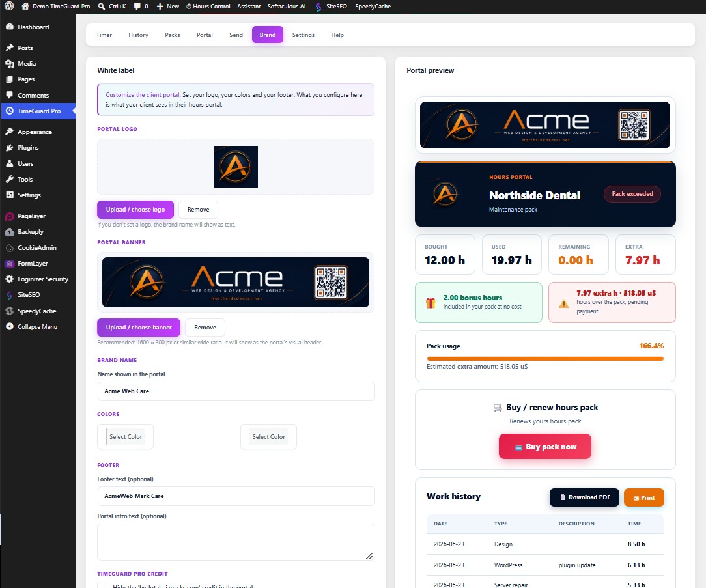Open CookieAdmin from the sidebar
This screenshot has height=588, width=706.
(x=37, y=247)
